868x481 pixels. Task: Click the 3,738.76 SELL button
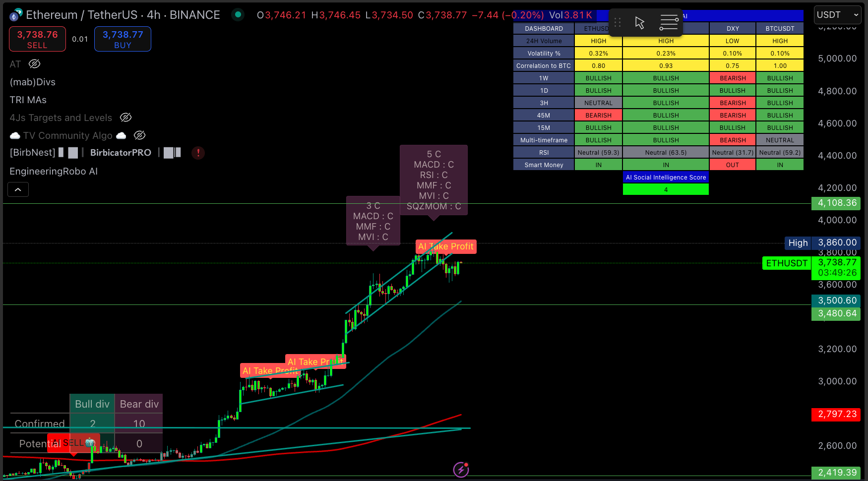point(37,39)
